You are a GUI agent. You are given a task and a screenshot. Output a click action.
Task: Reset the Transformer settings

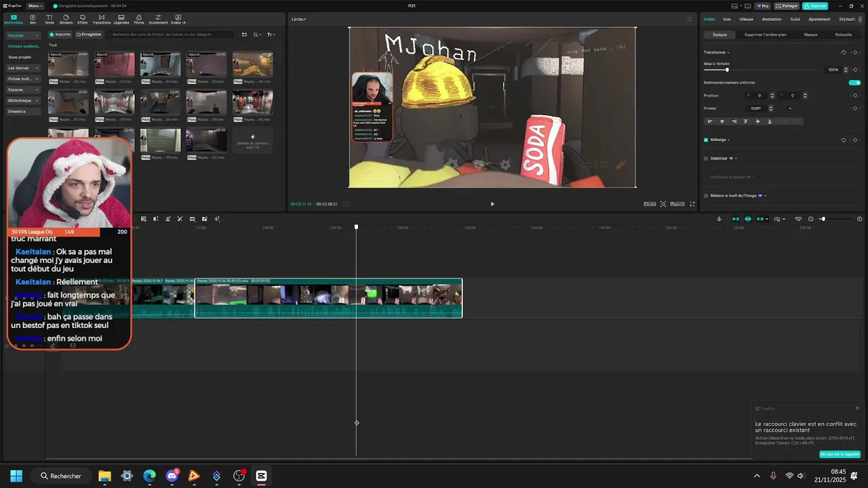tap(844, 52)
